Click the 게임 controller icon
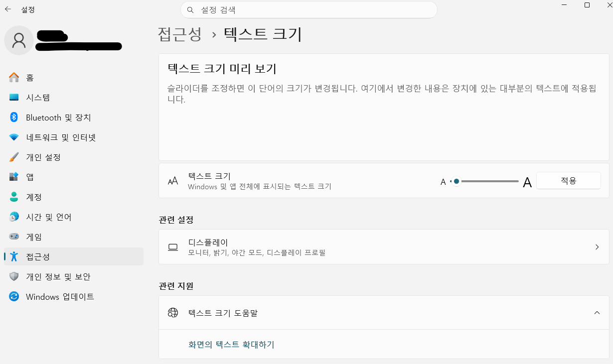This screenshot has height=364, width=613. click(x=14, y=237)
